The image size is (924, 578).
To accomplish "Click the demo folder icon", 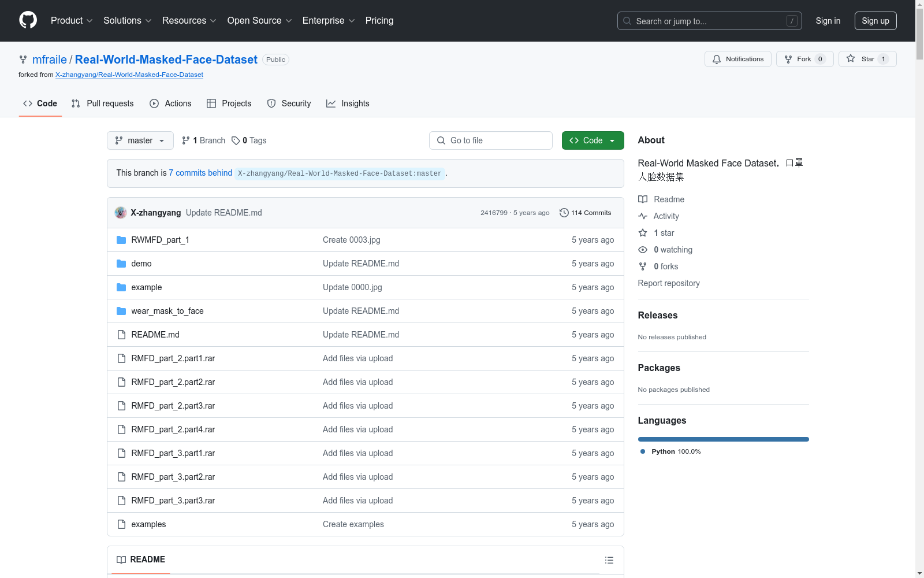I will point(121,264).
